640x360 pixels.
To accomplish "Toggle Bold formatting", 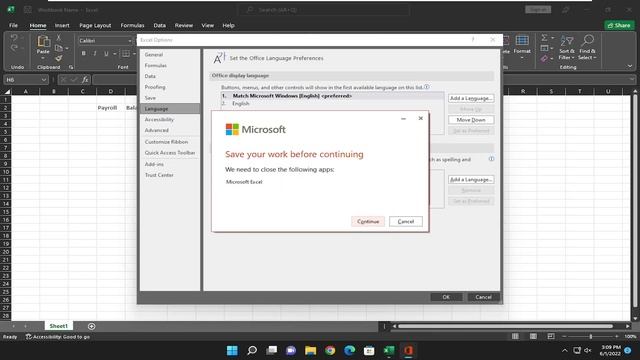I will click(x=84, y=54).
